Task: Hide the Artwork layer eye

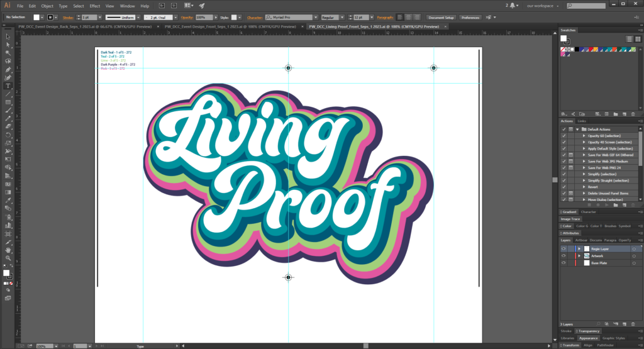Action: point(563,256)
